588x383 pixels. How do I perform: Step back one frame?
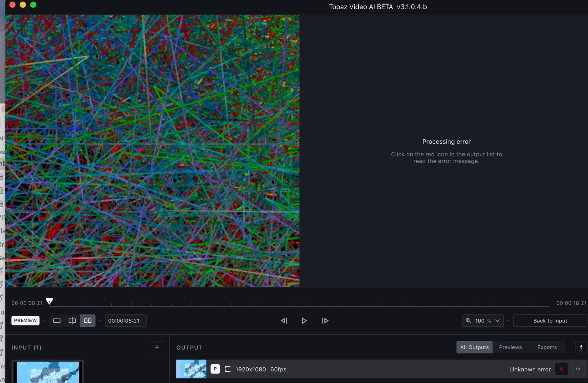point(284,321)
